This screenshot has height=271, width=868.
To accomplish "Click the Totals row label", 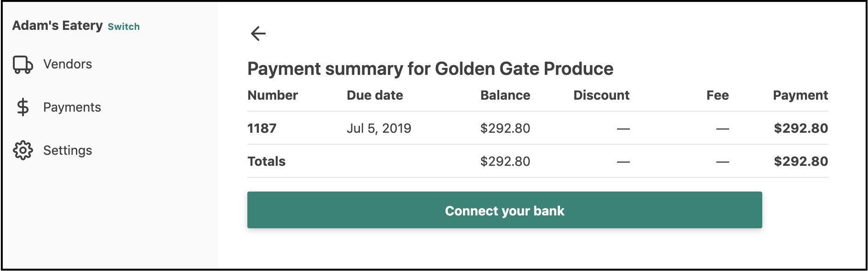I will [x=267, y=161].
